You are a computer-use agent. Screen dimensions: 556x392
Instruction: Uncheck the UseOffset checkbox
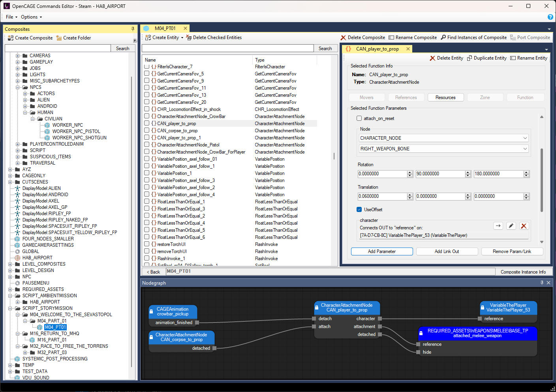359,210
